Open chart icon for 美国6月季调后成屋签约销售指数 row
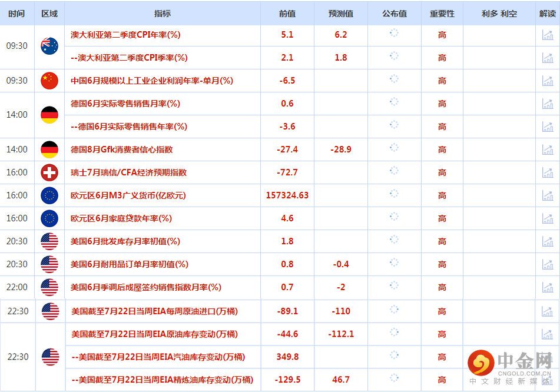 coord(548,287)
